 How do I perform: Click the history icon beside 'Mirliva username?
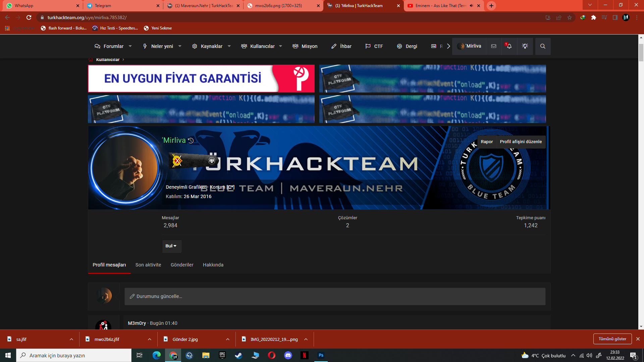coord(191,140)
